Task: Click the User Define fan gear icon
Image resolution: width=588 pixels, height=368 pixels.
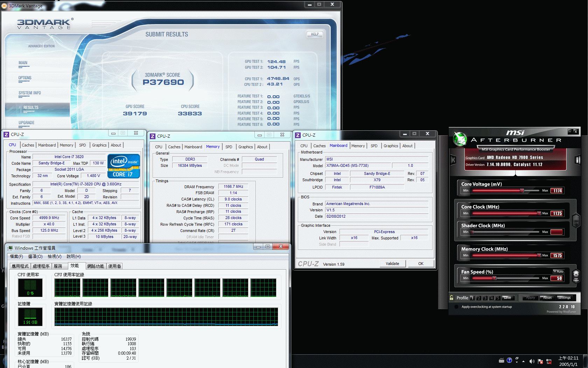Action: pos(576,275)
